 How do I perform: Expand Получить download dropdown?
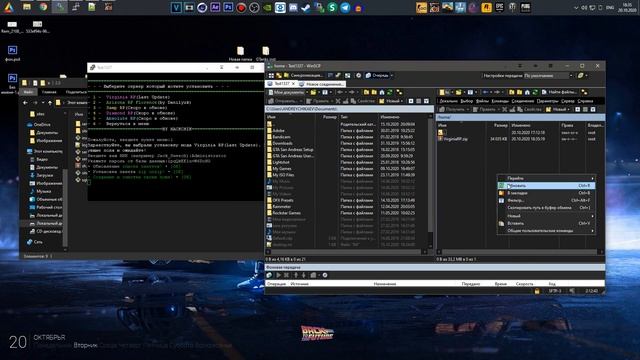[468, 109]
